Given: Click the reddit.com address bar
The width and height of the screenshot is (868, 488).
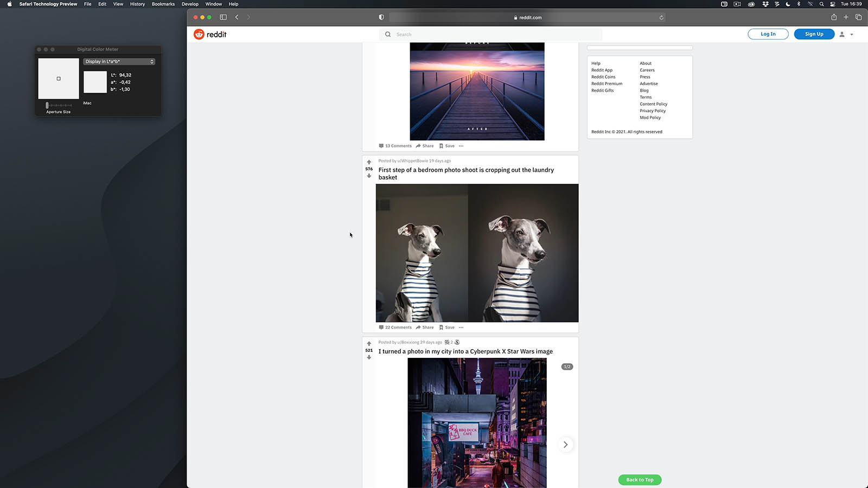Looking at the screenshot, I should [527, 17].
